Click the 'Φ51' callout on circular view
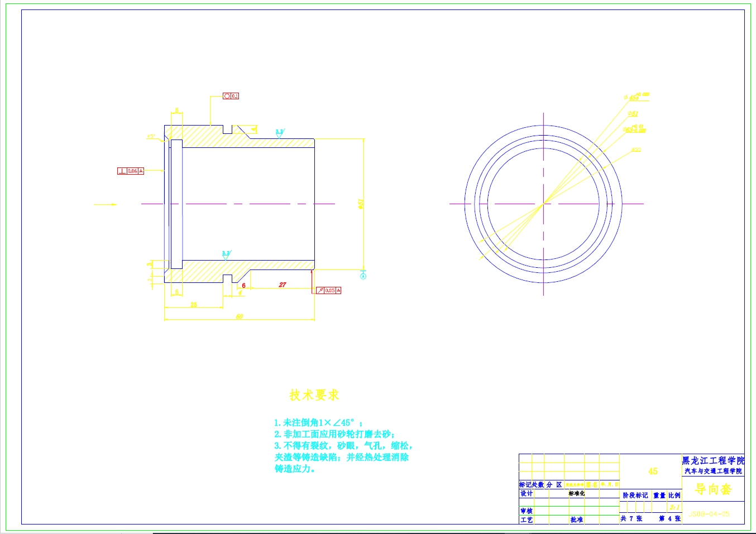The width and height of the screenshot is (756, 534). (633, 113)
